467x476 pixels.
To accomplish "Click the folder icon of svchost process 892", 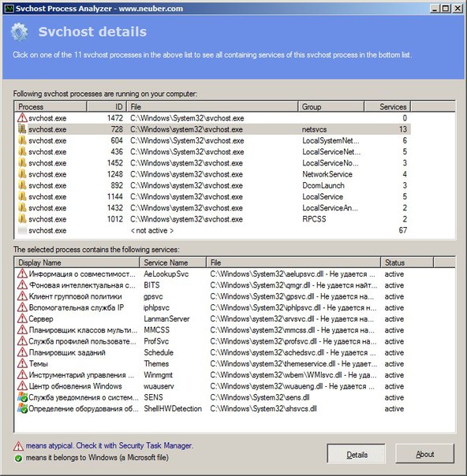I will (22, 185).
